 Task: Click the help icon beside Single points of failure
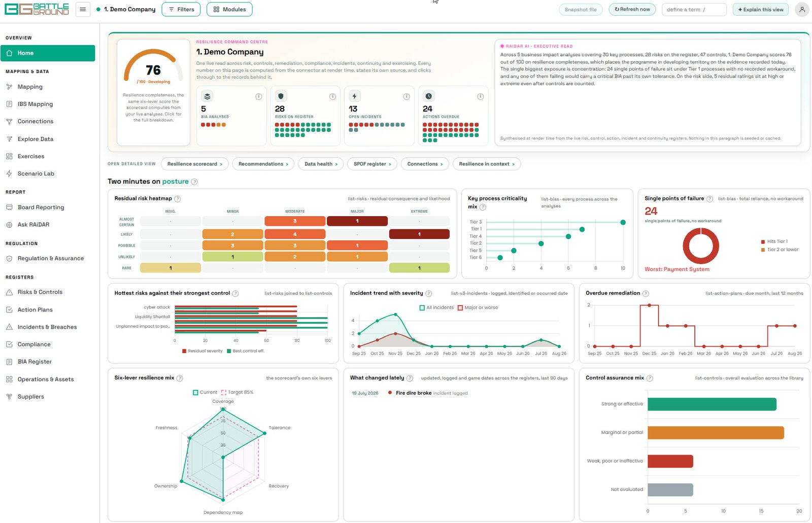709,199
